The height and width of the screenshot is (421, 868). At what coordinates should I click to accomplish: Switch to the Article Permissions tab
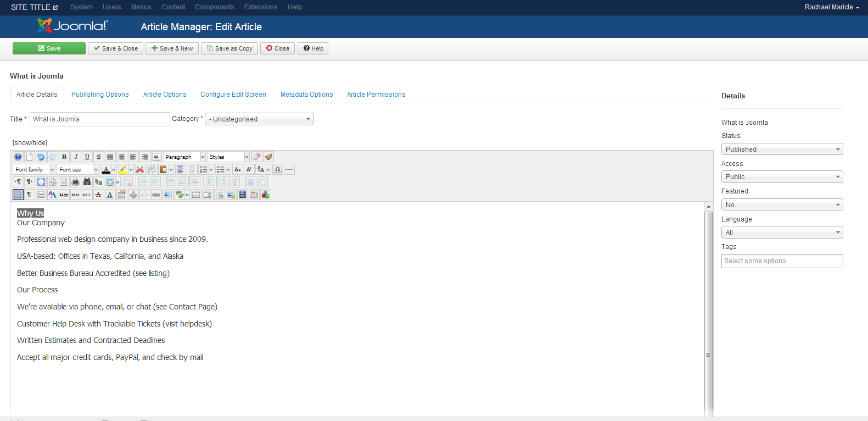click(x=376, y=95)
